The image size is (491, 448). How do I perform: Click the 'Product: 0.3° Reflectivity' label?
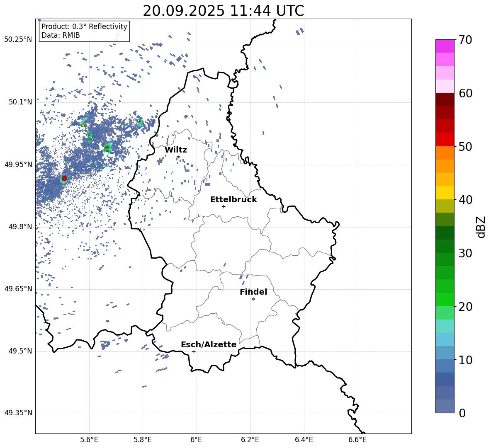coord(84,27)
